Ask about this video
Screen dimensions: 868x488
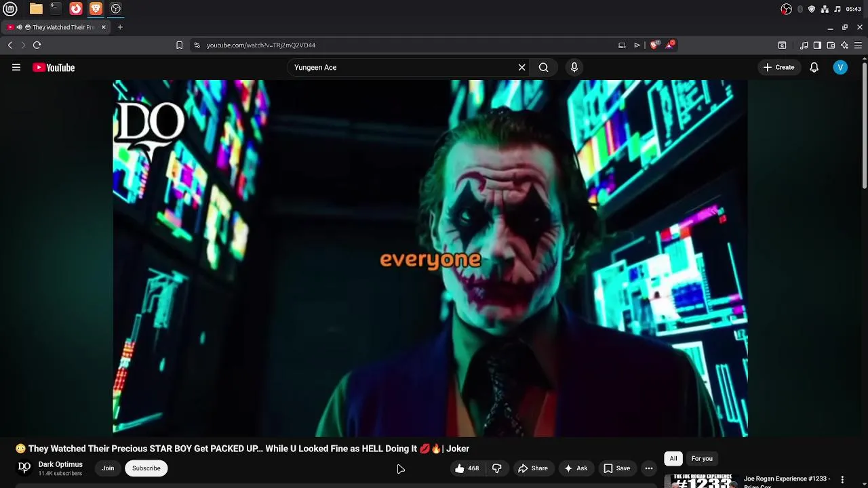pyautogui.click(x=576, y=468)
